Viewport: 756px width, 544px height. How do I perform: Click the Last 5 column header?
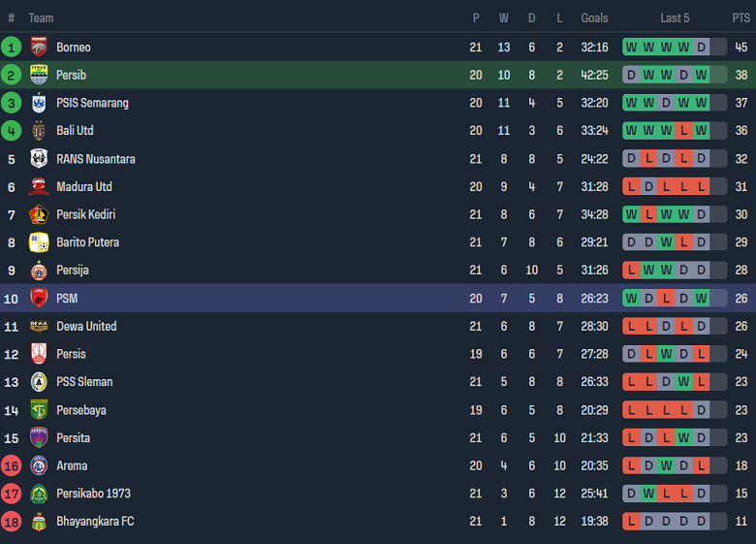pyautogui.click(x=675, y=18)
